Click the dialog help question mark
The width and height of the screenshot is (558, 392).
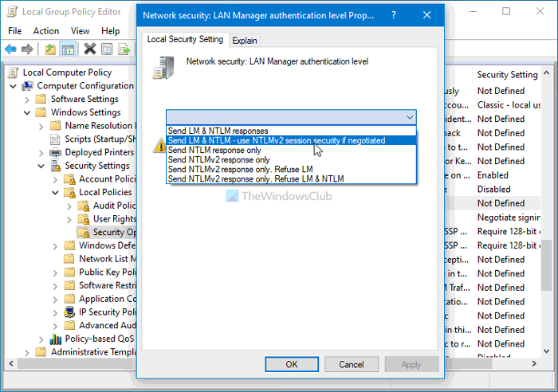tap(394, 15)
